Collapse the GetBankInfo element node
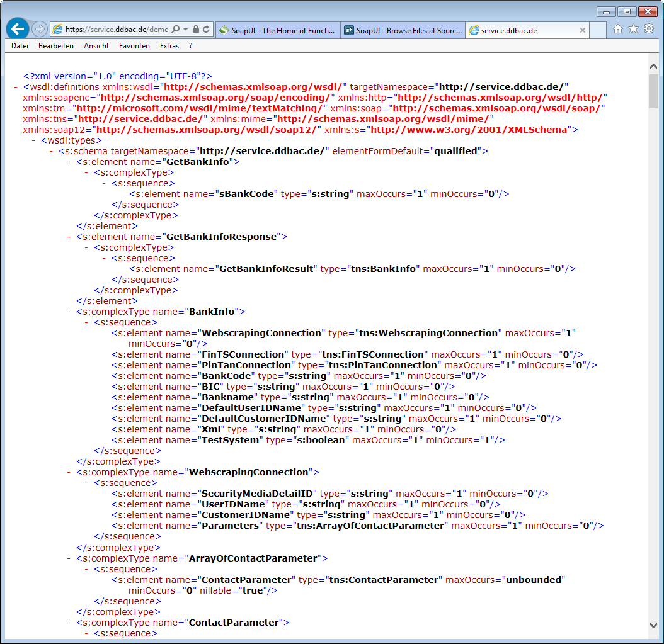 (69, 162)
